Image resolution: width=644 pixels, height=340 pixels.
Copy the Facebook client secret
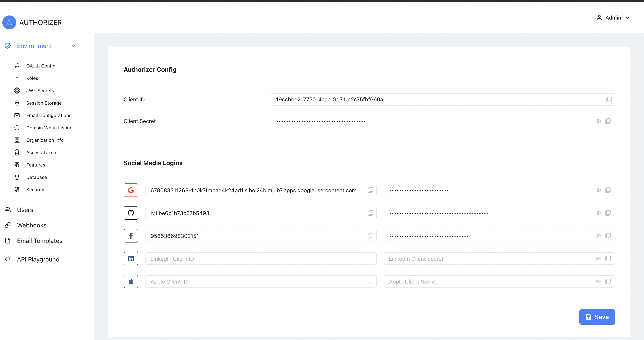coord(608,236)
